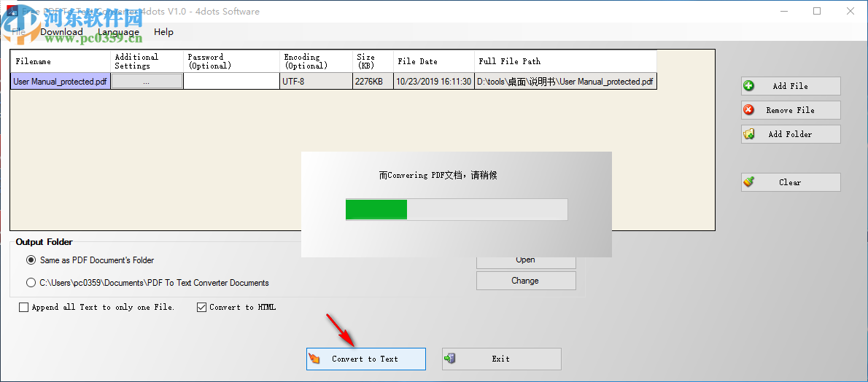The width and height of the screenshot is (868, 382).
Task: Open Additional Settings ellipsis button for the file
Action: [147, 82]
